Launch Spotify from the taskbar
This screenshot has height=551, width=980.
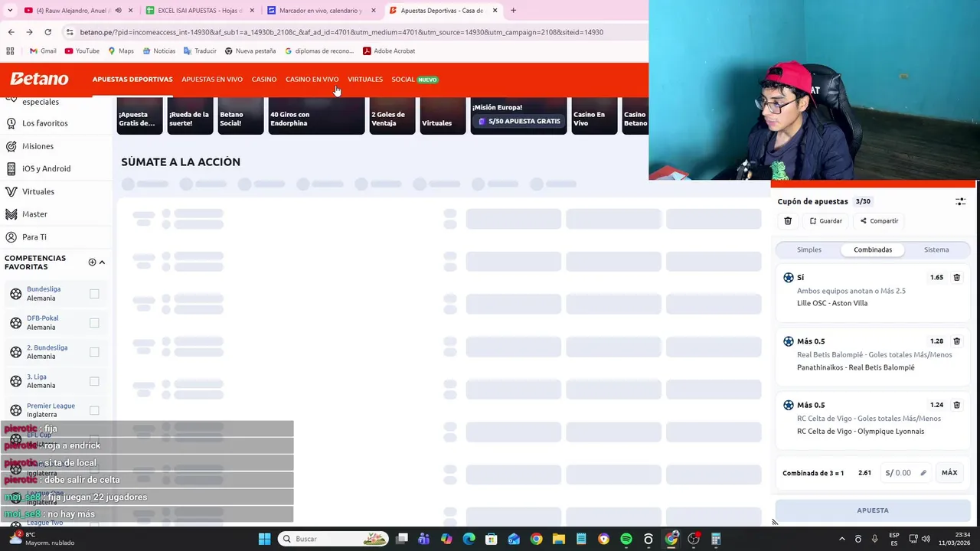click(x=626, y=539)
